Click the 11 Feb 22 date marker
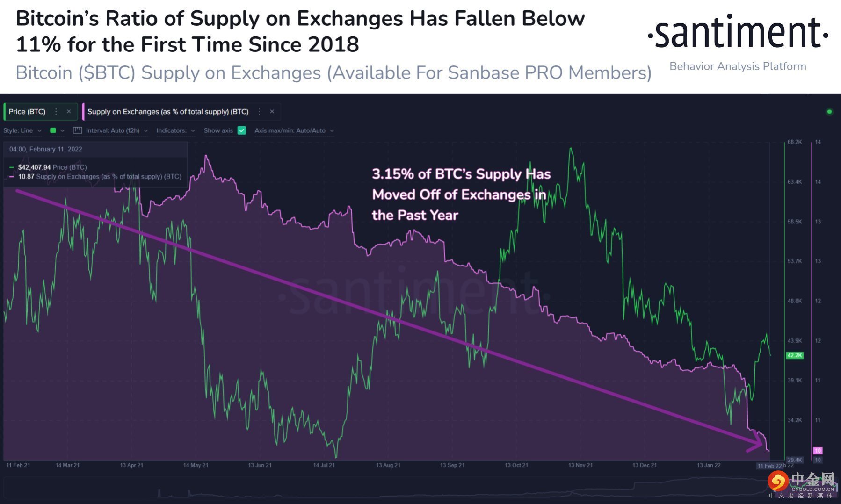Screen dimensions: 841x504 click(x=769, y=466)
